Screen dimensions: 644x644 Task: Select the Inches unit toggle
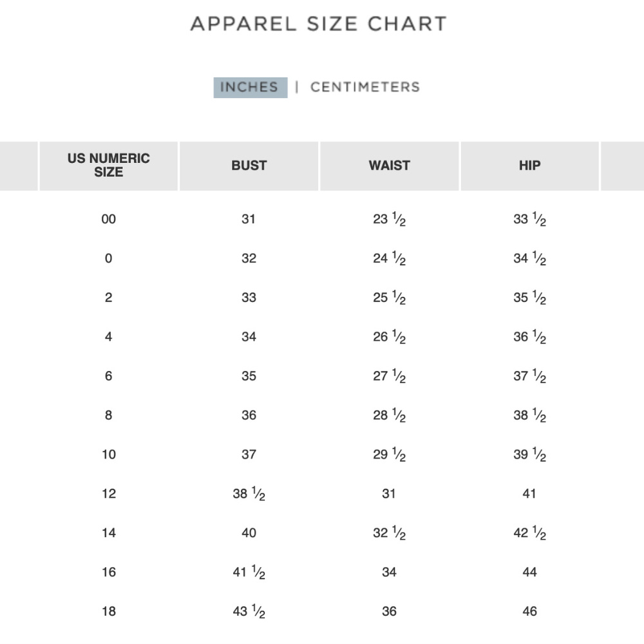250,88
